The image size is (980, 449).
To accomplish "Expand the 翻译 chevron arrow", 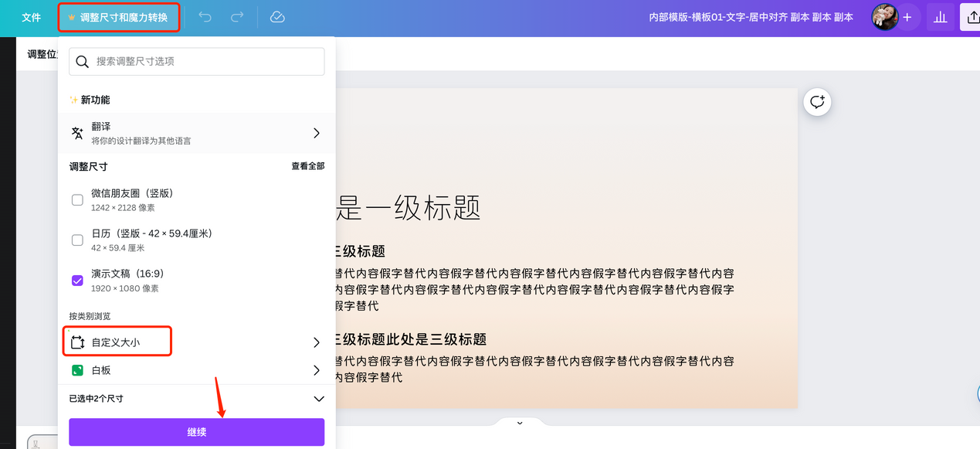I will tap(316, 133).
